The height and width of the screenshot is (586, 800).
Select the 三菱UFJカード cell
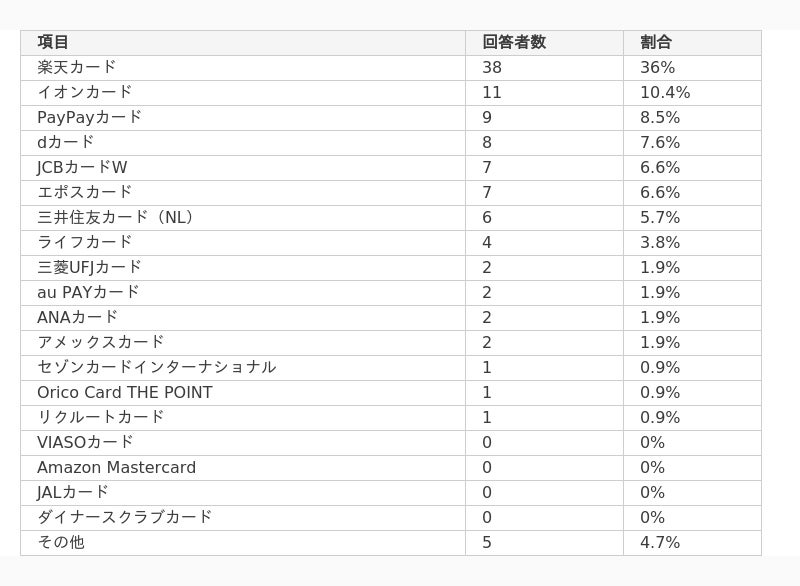tap(243, 268)
